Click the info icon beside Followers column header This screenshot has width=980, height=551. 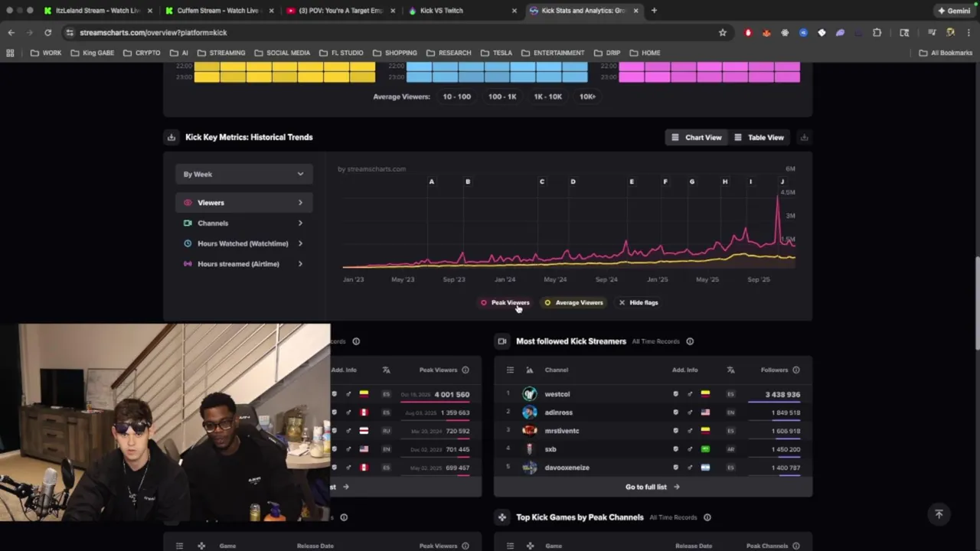click(796, 370)
